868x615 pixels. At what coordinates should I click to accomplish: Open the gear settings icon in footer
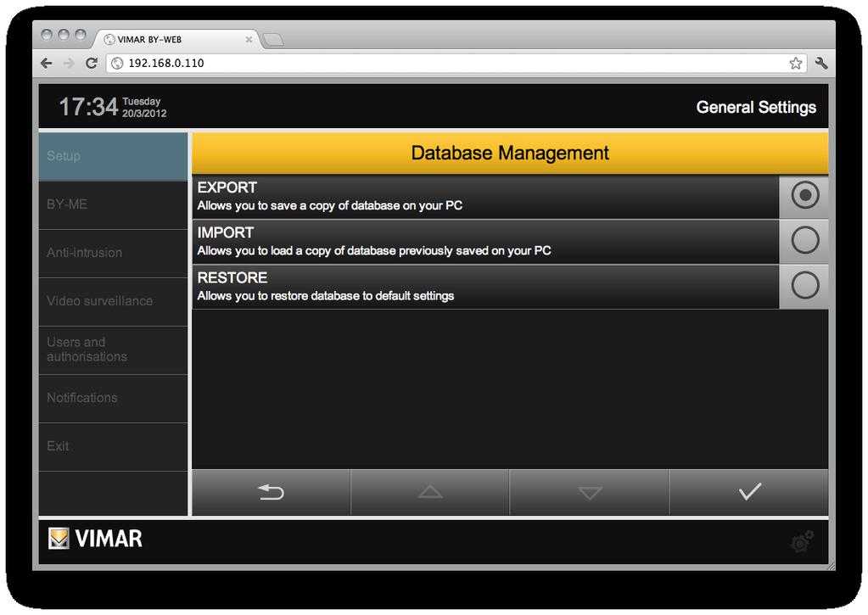[x=802, y=542]
